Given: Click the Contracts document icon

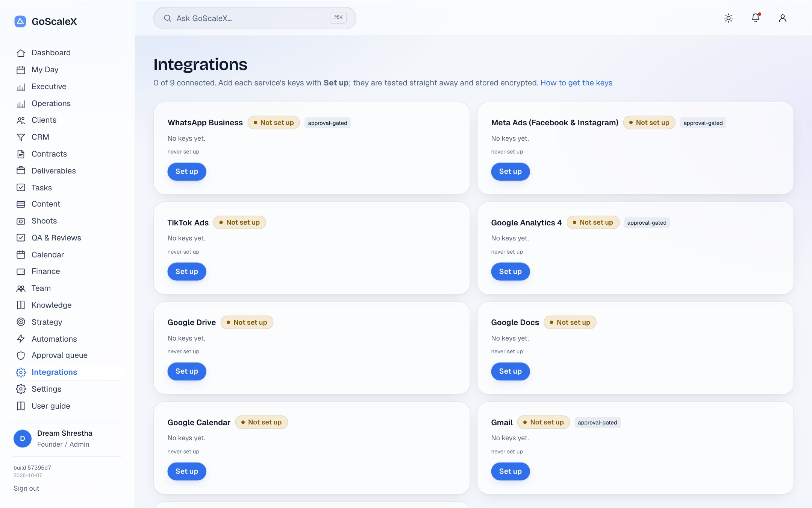Looking at the screenshot, I should pos(21,154).
